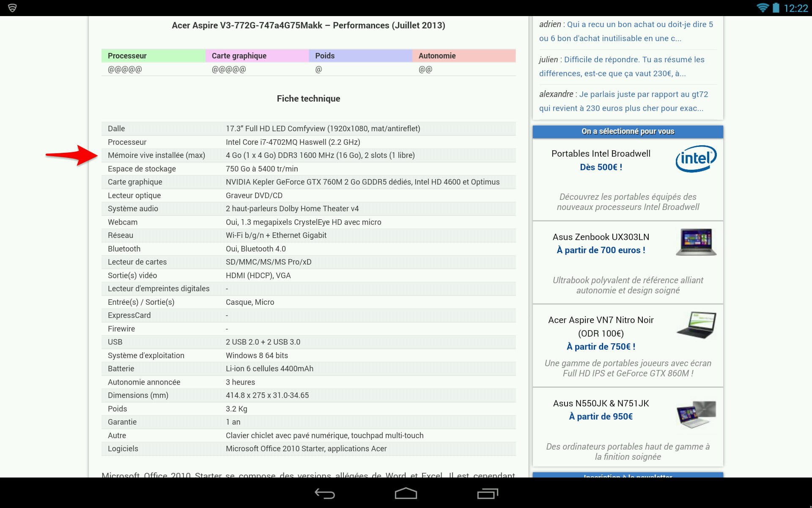Viewport: 812px width, 508px height.
Task: Select 'Windows 8 64 bits' operating system value
Action: click(x=257, y=356)
